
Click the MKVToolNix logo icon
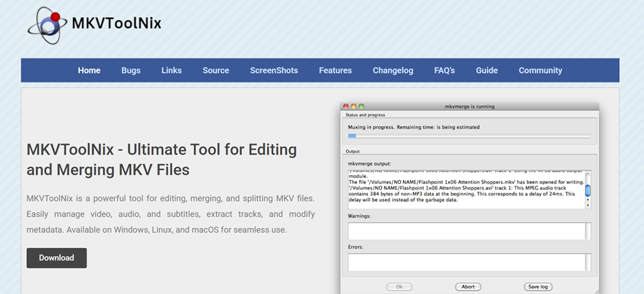tap(47, 24)
